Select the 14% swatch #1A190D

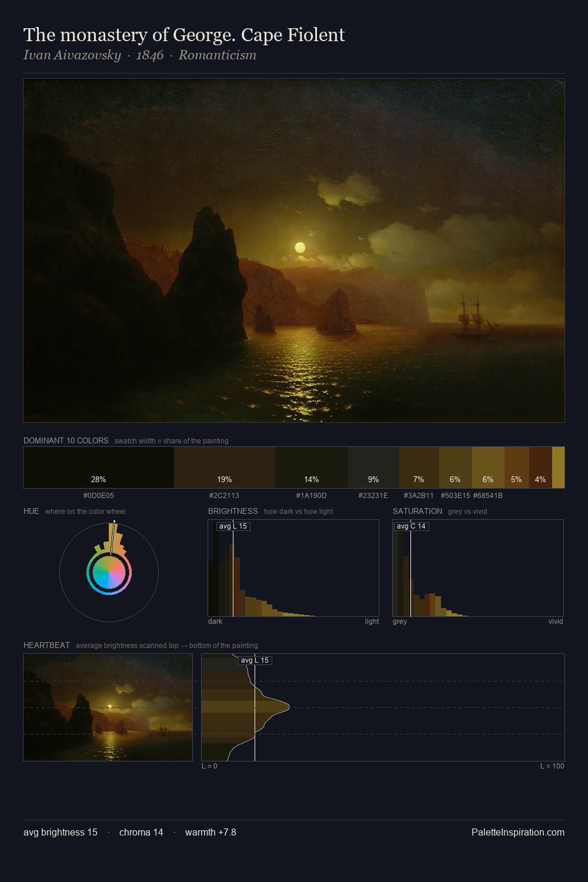tap(312, 467)
